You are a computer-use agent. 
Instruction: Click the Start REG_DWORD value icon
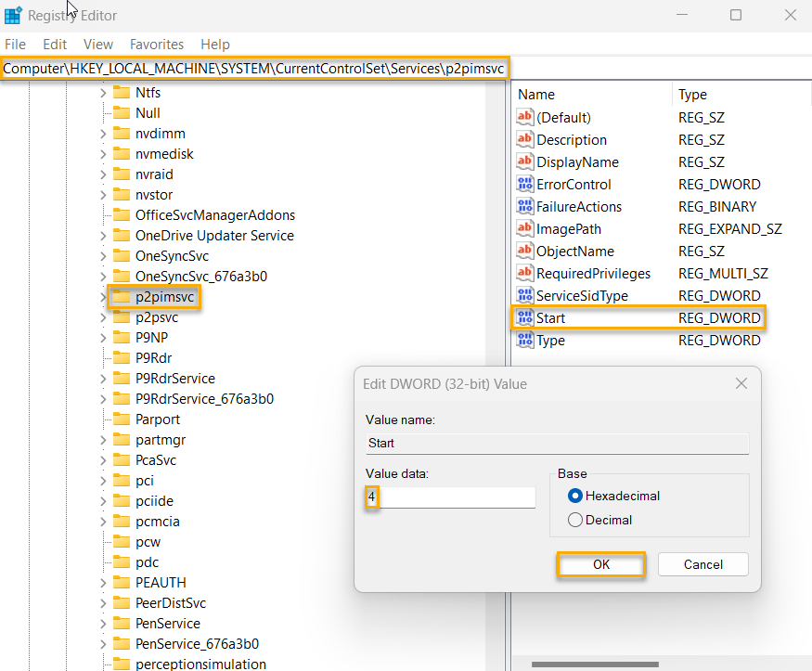(x=524, y=317)
